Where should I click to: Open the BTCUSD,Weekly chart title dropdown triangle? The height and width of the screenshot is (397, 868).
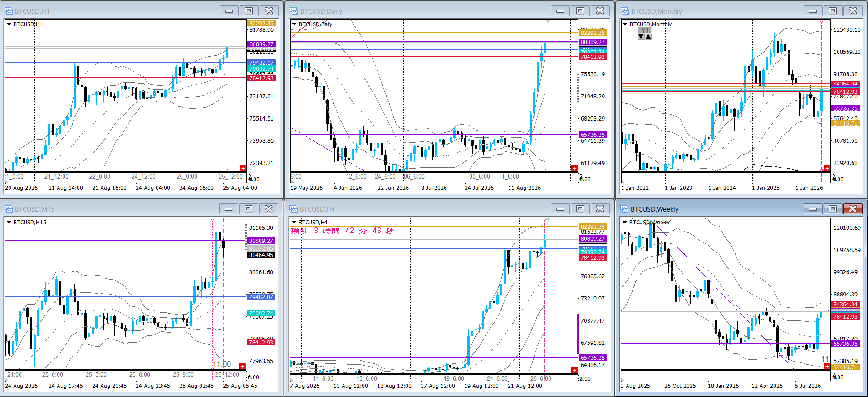[625, 223]
